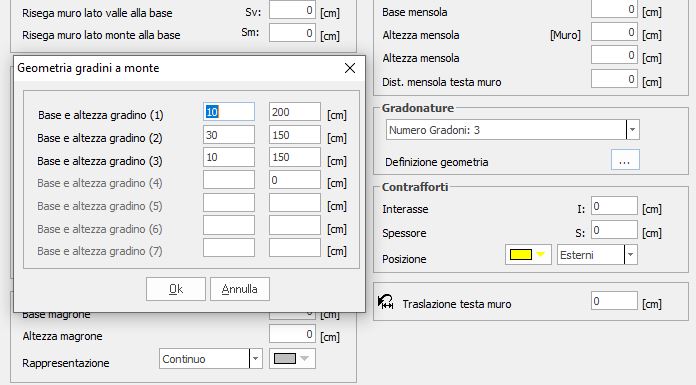Click the Traslazione testa muro icon
The height and width of the screenshot is (385, 696).
click(386, 302)
